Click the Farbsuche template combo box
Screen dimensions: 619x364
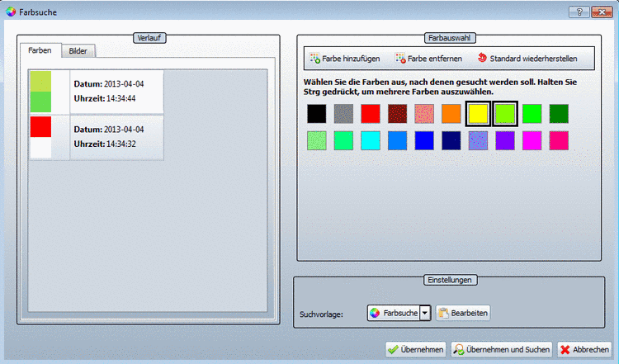[399, 313]
